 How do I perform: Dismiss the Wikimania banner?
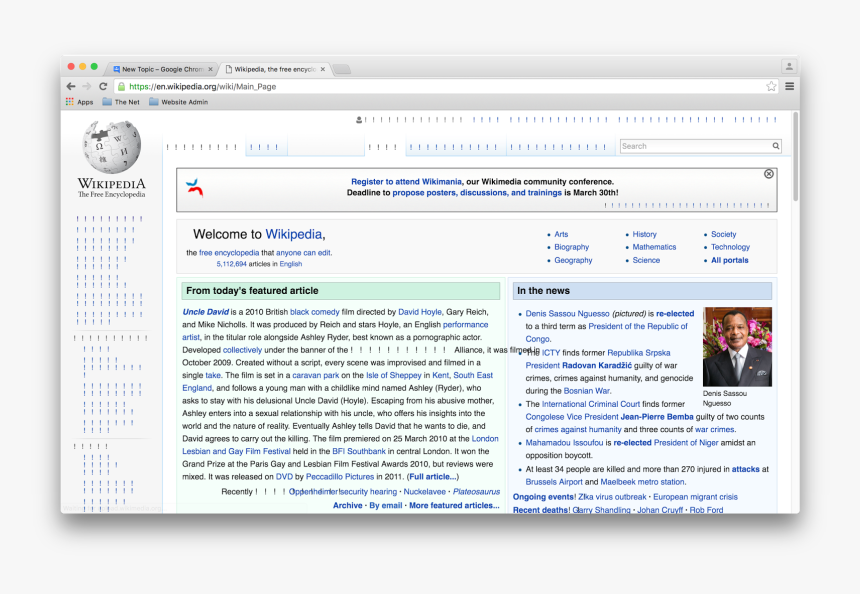[x=768, y=174]
